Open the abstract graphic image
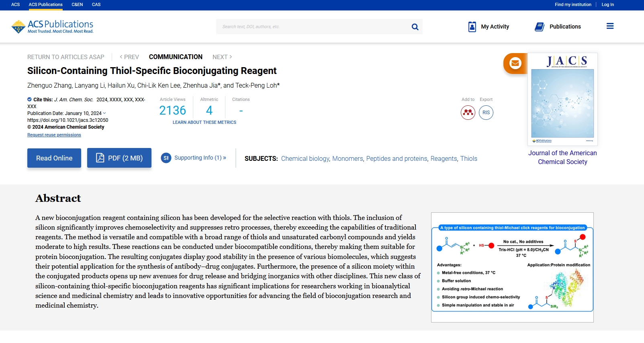The image size is (644, 343). 512,267
